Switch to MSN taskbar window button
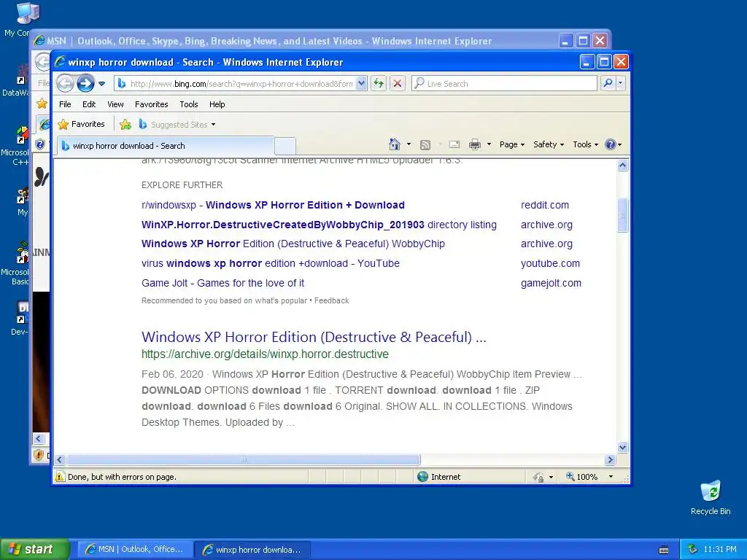The image size is (747, 560). pos(135,550)
